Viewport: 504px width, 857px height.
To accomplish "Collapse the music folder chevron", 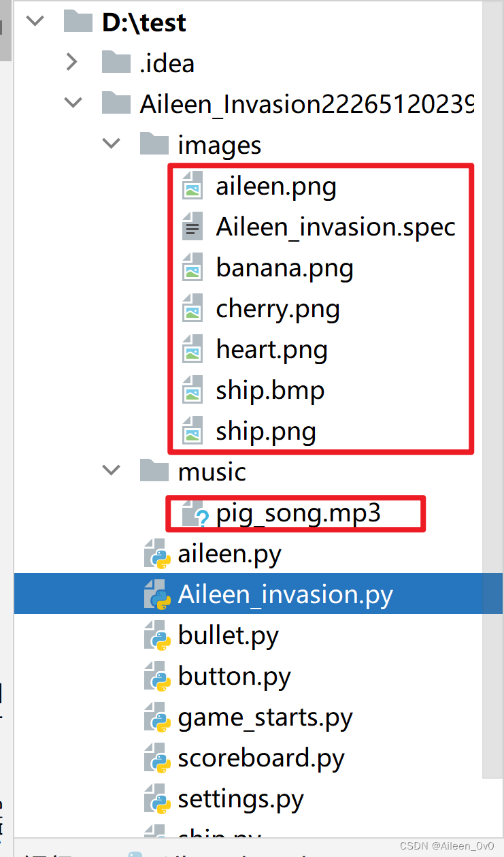I will pos(110,472).
